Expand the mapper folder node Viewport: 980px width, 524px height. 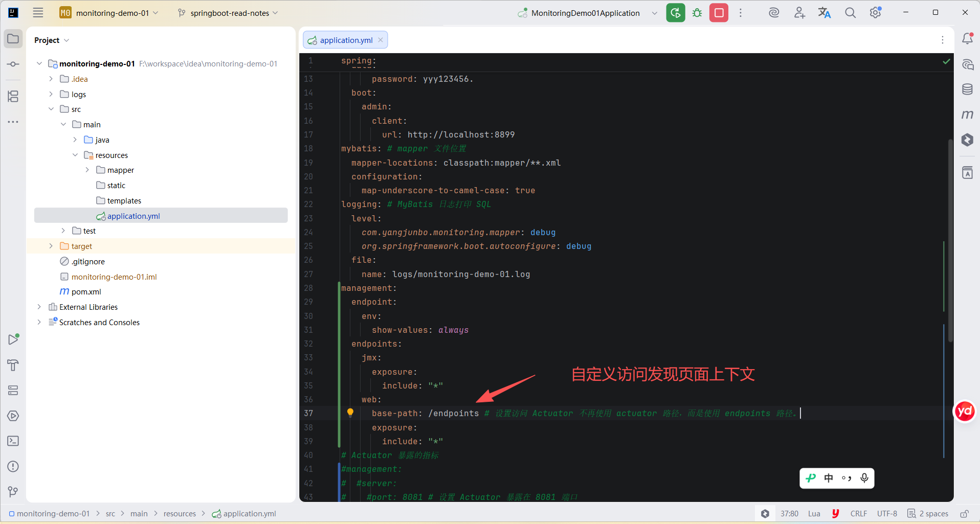(x=87, y=170)
